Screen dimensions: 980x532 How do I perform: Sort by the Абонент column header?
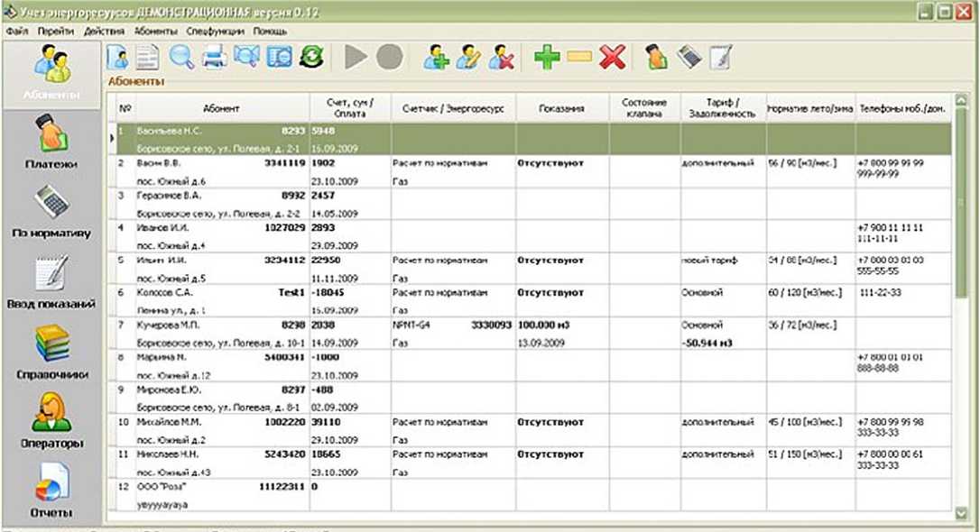tap(221, 108)
